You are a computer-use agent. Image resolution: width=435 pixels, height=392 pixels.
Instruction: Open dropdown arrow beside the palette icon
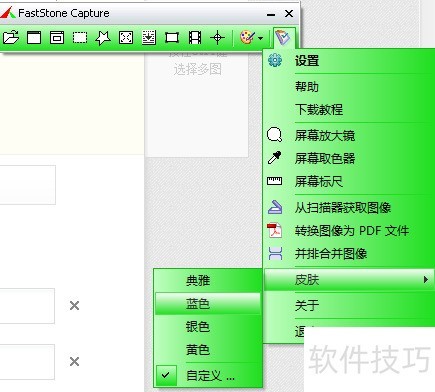tap(260, 38)
